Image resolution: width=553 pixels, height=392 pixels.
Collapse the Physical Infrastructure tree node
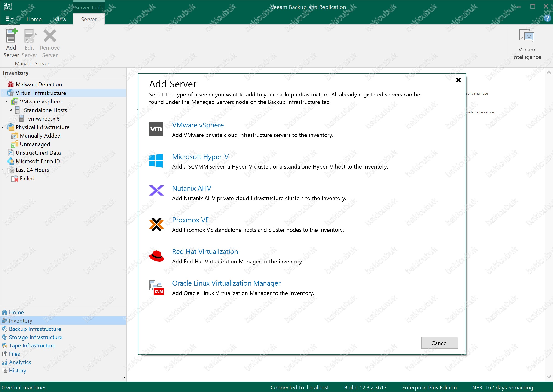click(x=3, y=127)
